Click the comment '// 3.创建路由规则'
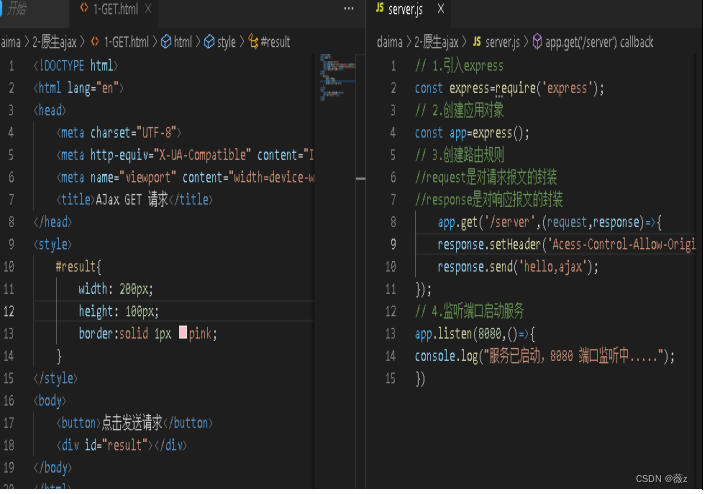704x494 pixels. (460, 155)
